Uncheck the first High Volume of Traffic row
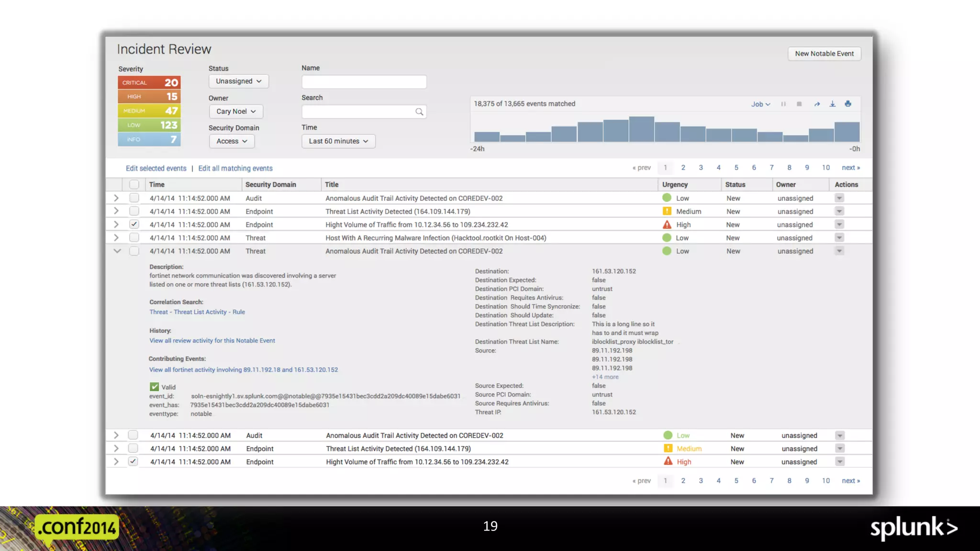Viewport: 980px width, 551px height. click(134, 224)
